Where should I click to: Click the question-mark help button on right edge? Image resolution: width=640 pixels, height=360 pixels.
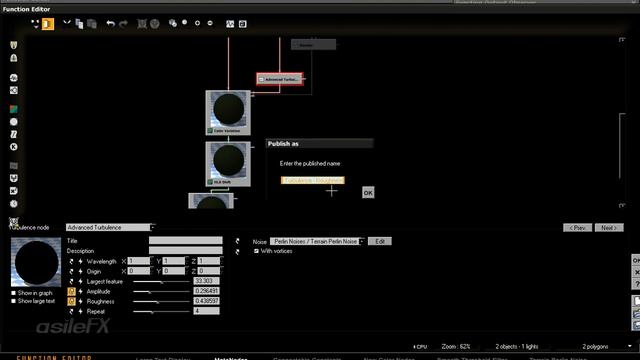click(636, 284)
